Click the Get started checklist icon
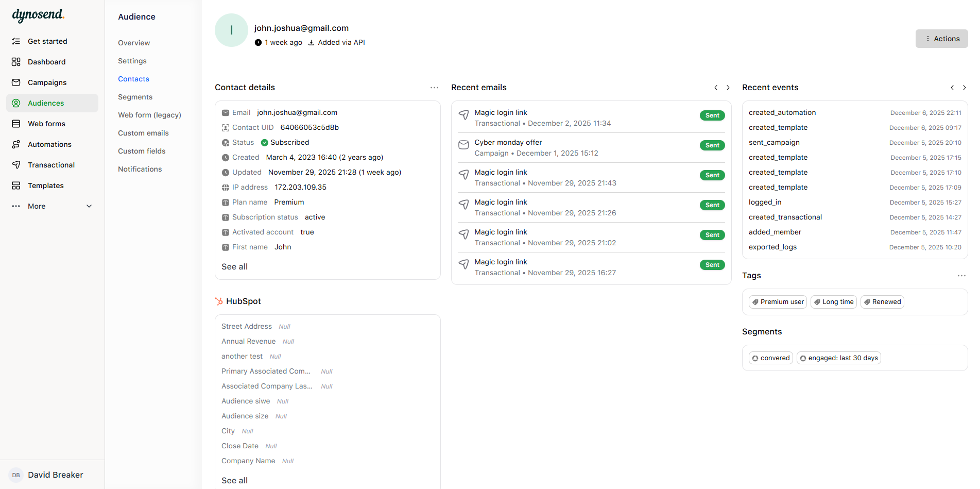This screenshot has width=980, height=489. click(x=16, y=41)
